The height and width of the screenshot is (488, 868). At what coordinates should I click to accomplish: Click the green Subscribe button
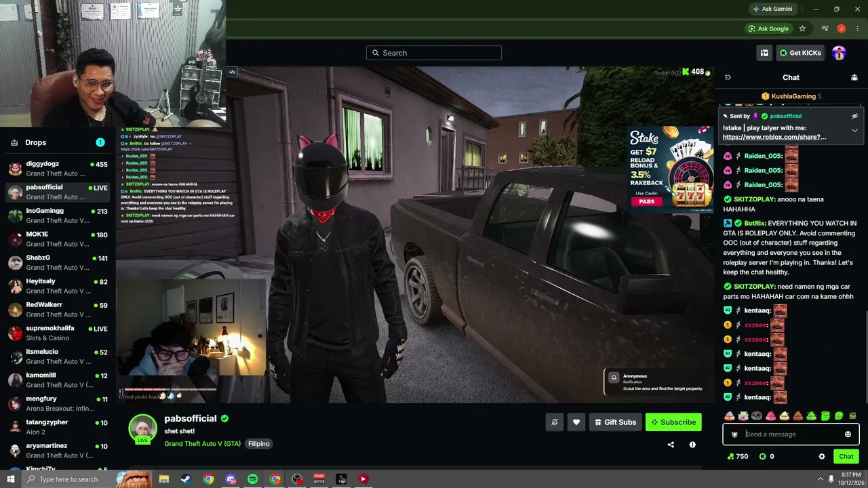point(673,422)
